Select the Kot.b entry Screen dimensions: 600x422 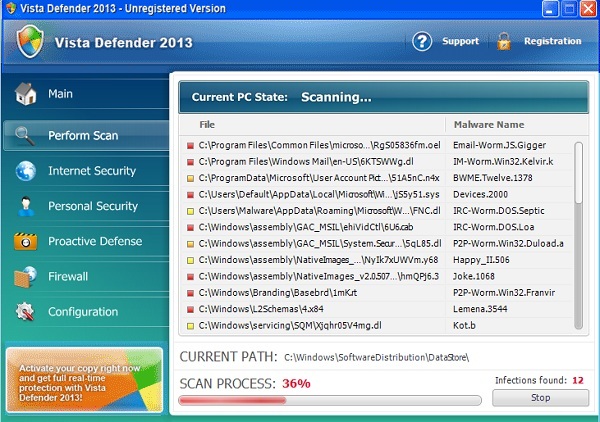[x=464, y=326]
